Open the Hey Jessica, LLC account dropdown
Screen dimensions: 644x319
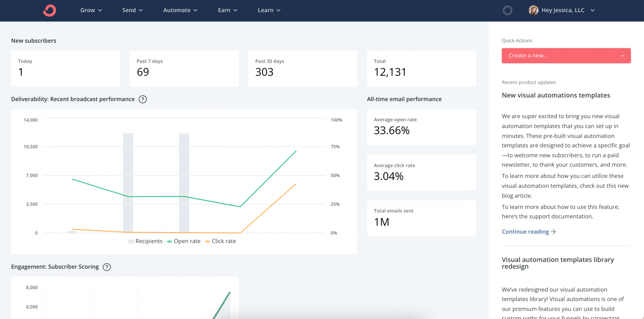[564, 10]
